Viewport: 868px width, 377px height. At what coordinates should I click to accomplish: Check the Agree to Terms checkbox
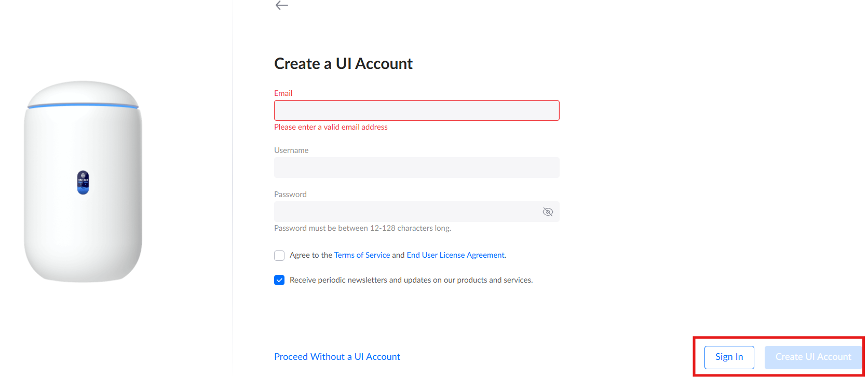[x=279, y=256]
